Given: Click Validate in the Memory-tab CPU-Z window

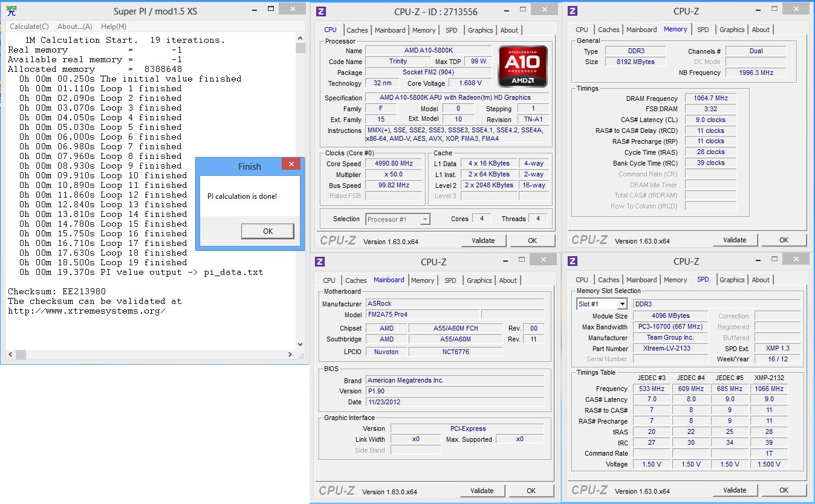Looking at the screenshot, I should [735, 240].
